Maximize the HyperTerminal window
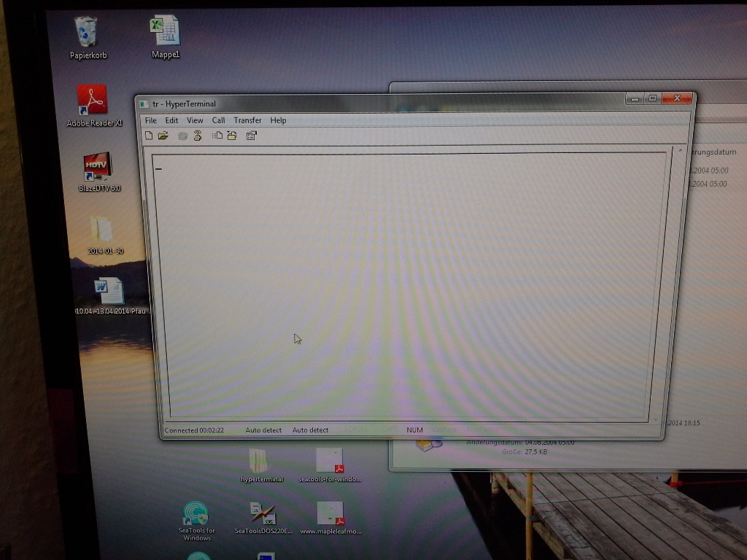Screen dimensions: 747x560 (653, 98)
